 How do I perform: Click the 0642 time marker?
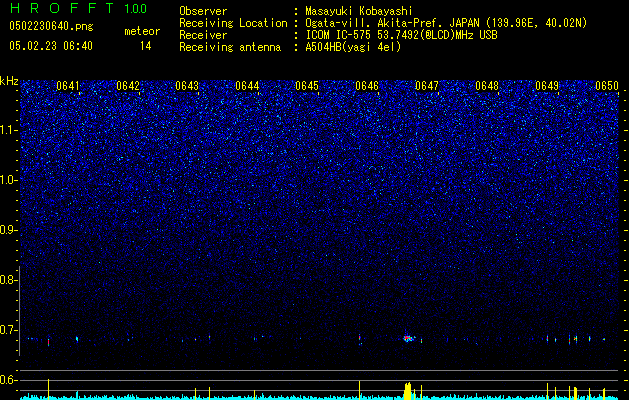[x=128, y=86]
